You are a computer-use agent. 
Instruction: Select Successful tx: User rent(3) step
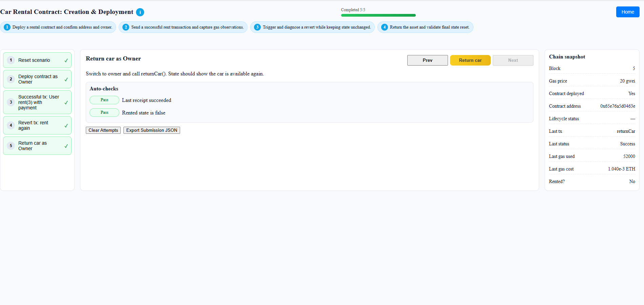coord(38,102)
